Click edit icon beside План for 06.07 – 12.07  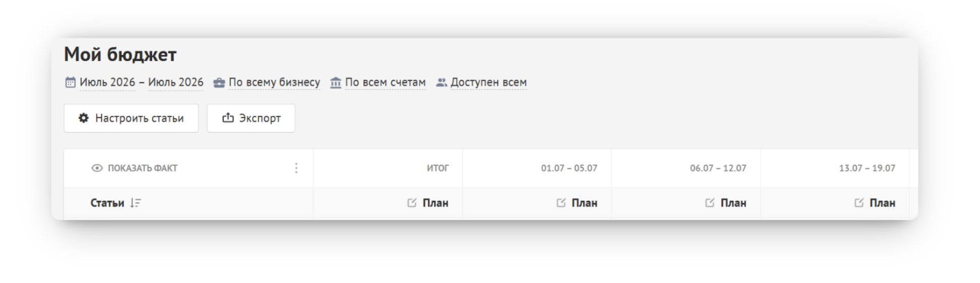(710, 203)
